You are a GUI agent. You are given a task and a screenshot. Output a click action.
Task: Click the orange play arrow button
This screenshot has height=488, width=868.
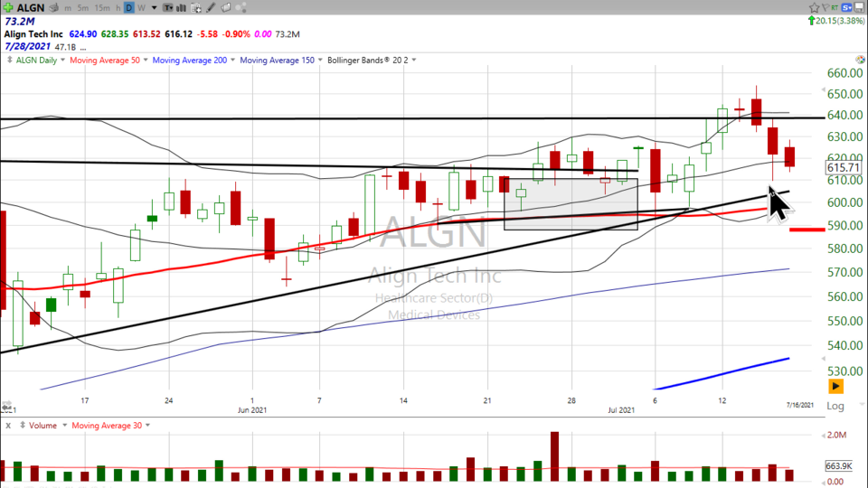tap(835, 386)
